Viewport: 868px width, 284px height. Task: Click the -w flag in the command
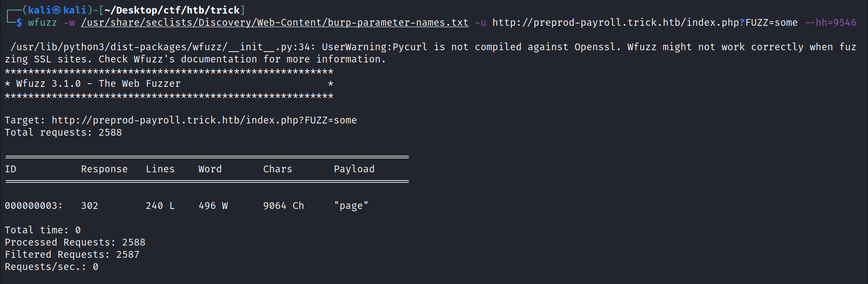(x=69, y=23)
